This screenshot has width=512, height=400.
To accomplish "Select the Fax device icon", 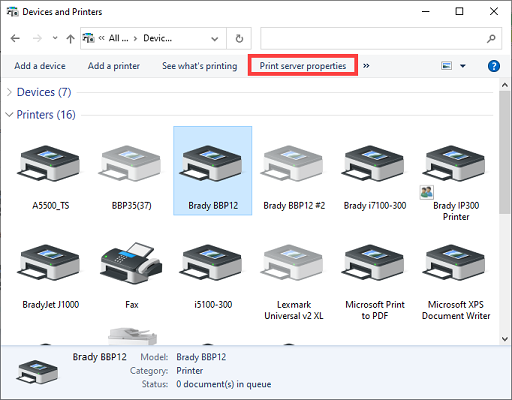I will 131,263.
